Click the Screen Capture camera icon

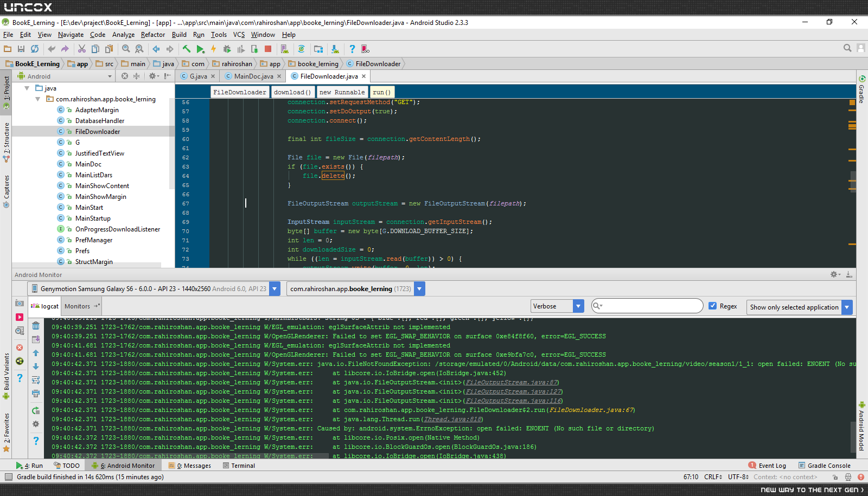[20, 303]
